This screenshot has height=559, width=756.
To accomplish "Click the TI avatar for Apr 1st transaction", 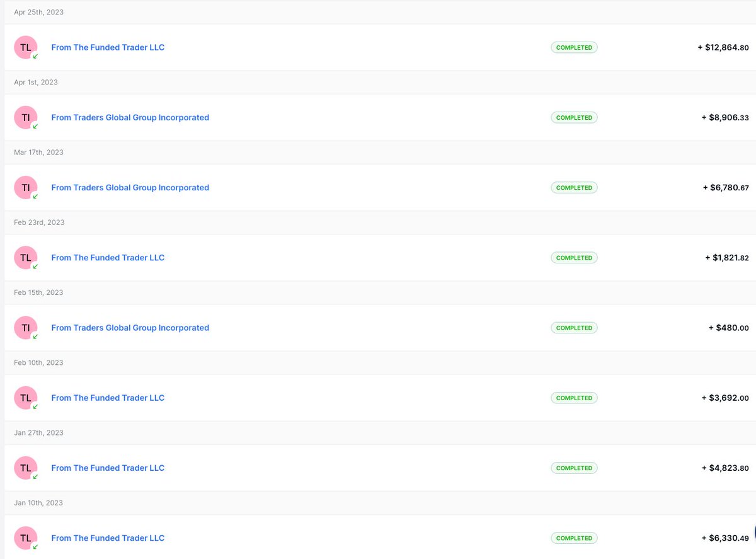I will 26,117.
